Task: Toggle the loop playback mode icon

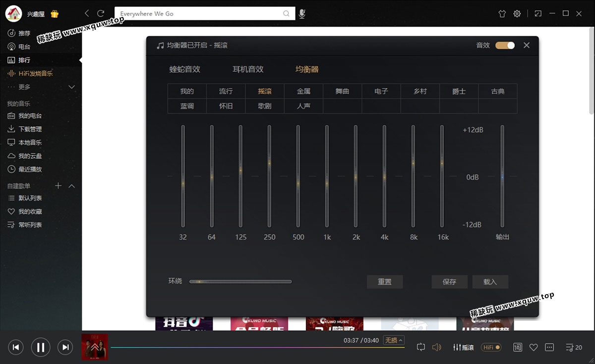Action: (x=421, y=347)
